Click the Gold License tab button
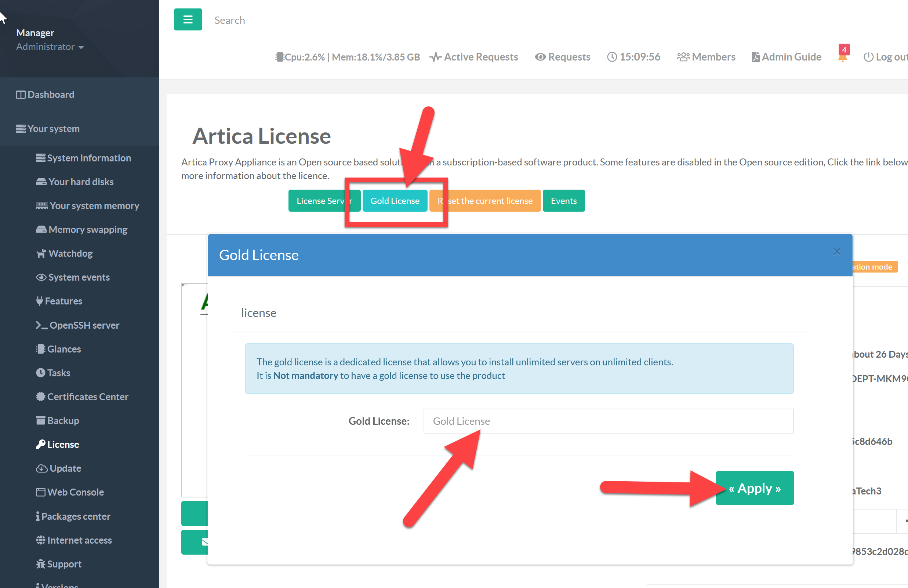This screenshot has width=908, height=588. [x=395, y=201]
